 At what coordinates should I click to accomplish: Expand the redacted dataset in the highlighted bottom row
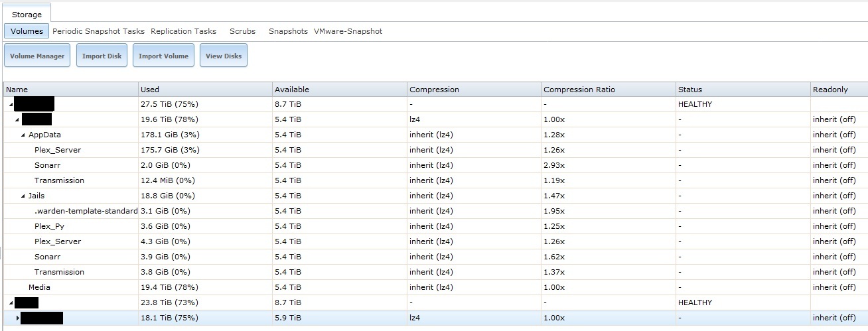(x=18, y=318)
